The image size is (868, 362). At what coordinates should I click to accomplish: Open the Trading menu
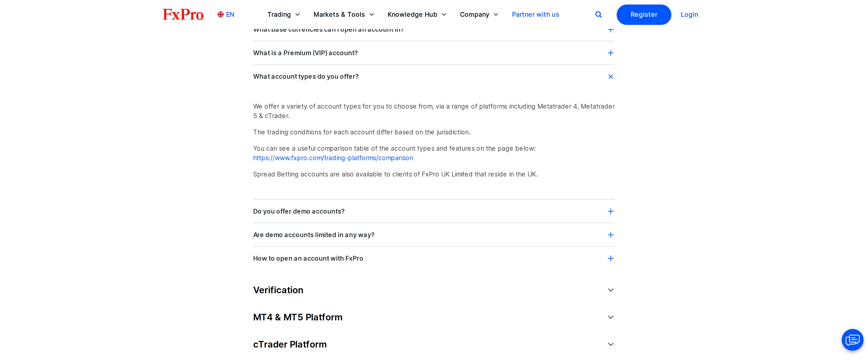[283, 14]
